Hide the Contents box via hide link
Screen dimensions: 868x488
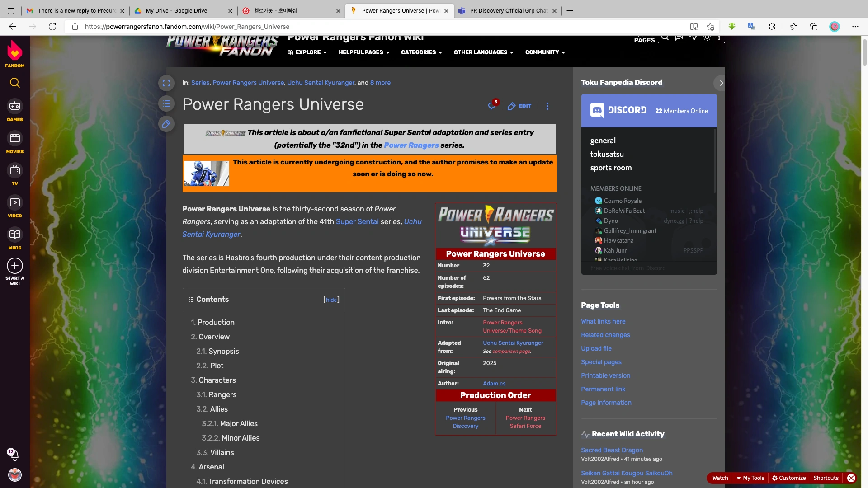pyautogui.click(x=331, y=300)
